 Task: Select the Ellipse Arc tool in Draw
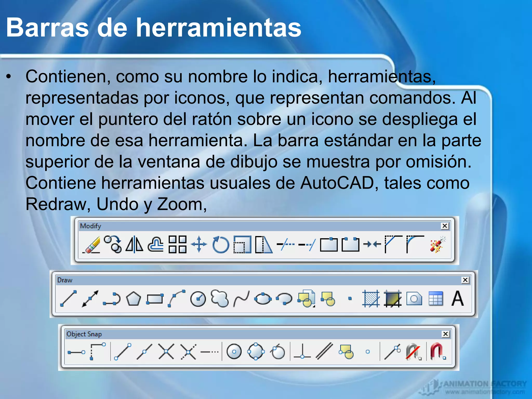click(x=284, y=298)
